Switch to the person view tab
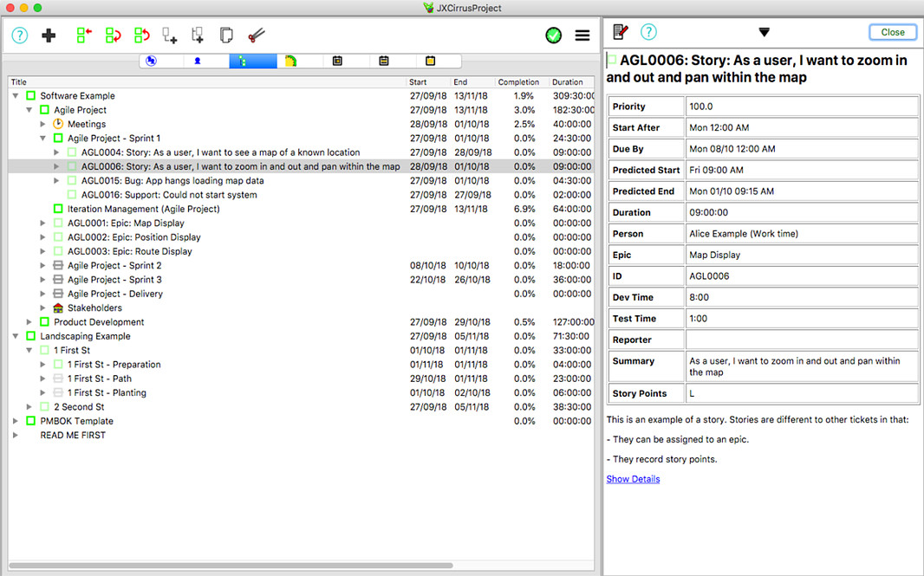The width and height of the screenshot is (924, 576). (198, 61)
